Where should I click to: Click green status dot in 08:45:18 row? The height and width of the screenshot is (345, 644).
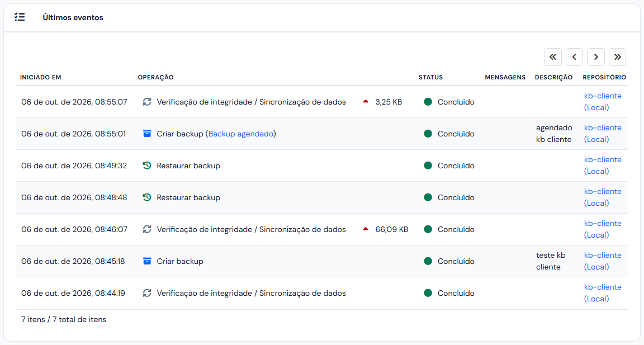pyautogui.click(x=428, y=261)
